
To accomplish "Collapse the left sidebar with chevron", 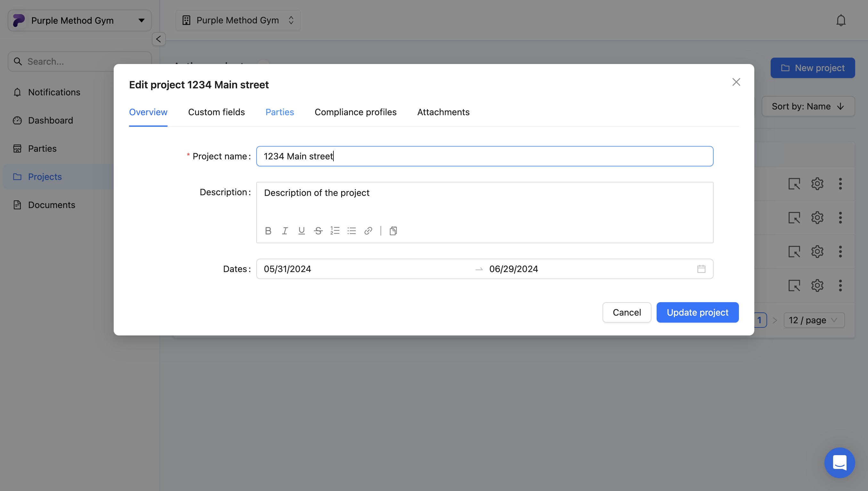I will [x=159, y=39].
